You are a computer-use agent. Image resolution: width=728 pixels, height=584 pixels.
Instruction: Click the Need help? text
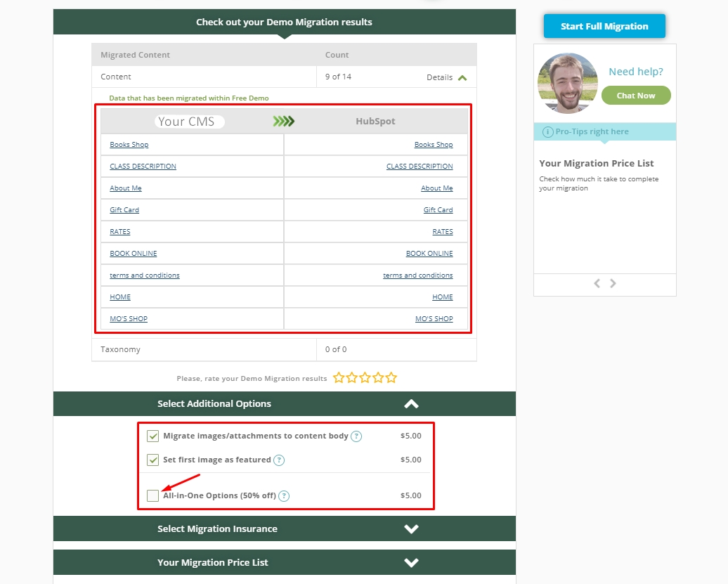pyautogui.click(x=636, y=72)
